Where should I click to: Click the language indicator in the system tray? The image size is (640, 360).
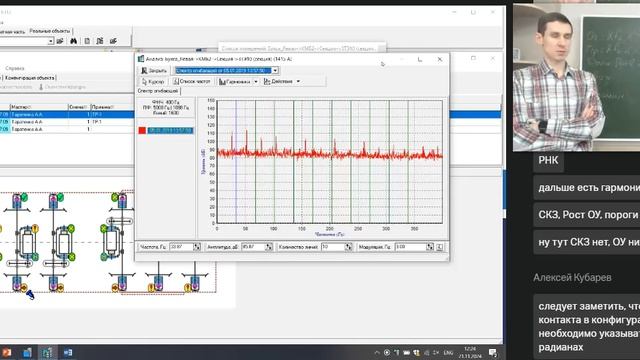[x=448, y=353]
